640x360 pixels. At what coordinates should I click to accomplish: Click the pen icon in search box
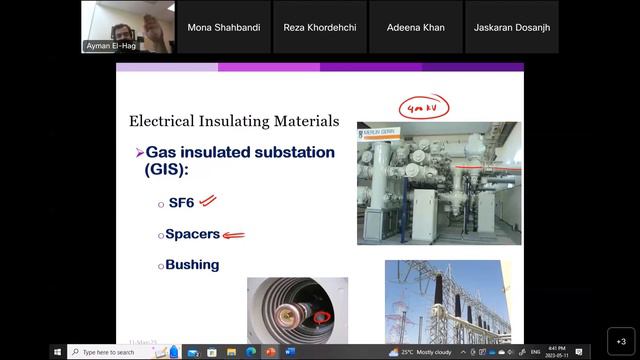click(161, 352)
